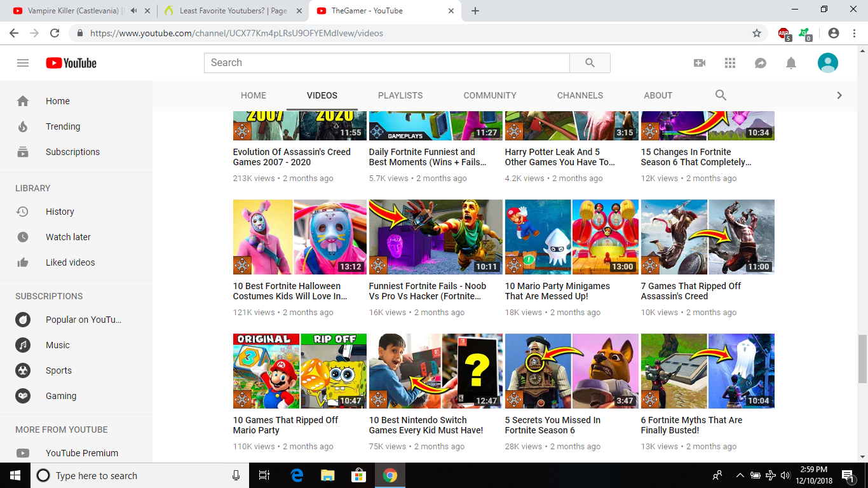Search within channel magnifier icon
The height and width of the screenshot is (488, 868).
pyautogui.click(x=721, y=95)
